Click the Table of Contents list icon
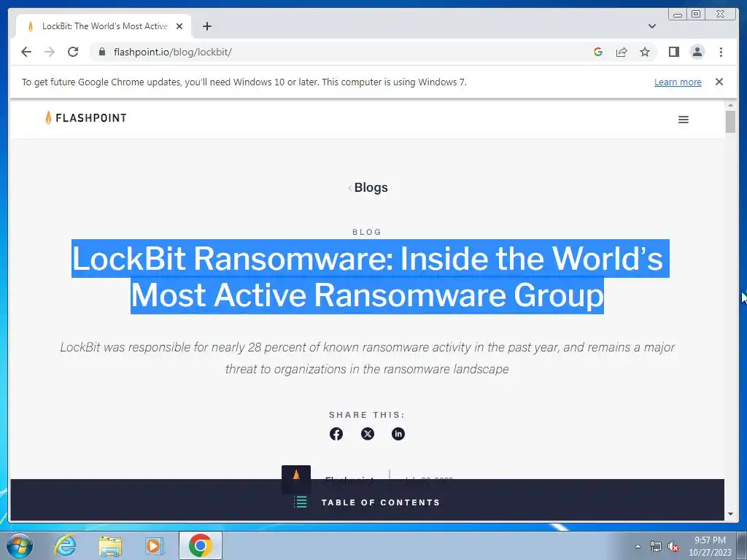Screen dimensions: 747x560 pyautogui.click(x=300, y=502)
